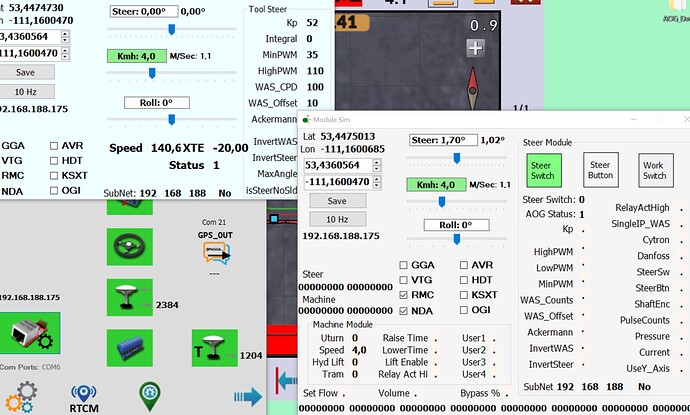Click the Kmh: 4,0 button in Module Sim
Image resolution: width=690 pixels, height=415 pixels.
[x=436, y=185]
